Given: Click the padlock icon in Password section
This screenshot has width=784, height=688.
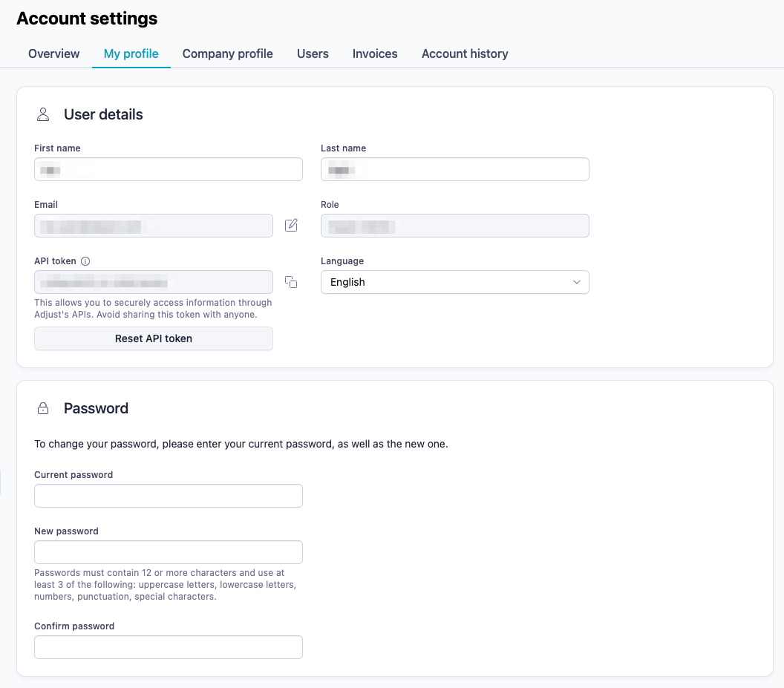Looking at the screenshot, I should (43, 407).
